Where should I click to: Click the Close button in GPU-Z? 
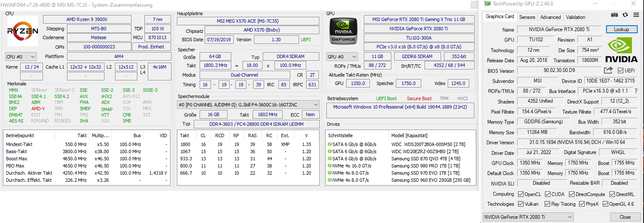(625, 217)
